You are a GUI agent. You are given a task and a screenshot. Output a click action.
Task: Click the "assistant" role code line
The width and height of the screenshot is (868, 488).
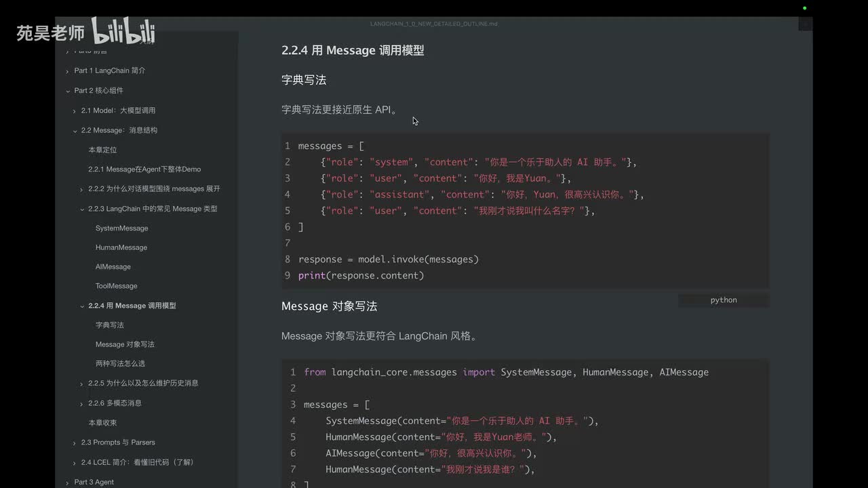(x=481, y=195)
